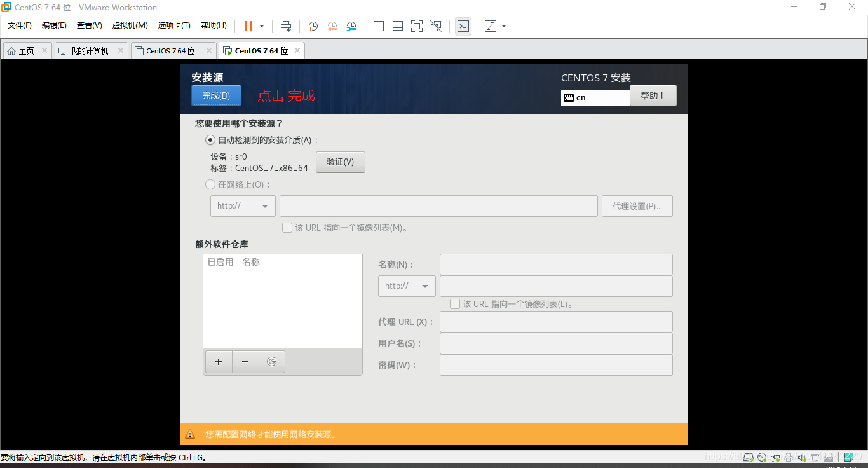Click the hard disk status bar icon
The width and height of the screenshot is (868, 468).
(749, 457)
